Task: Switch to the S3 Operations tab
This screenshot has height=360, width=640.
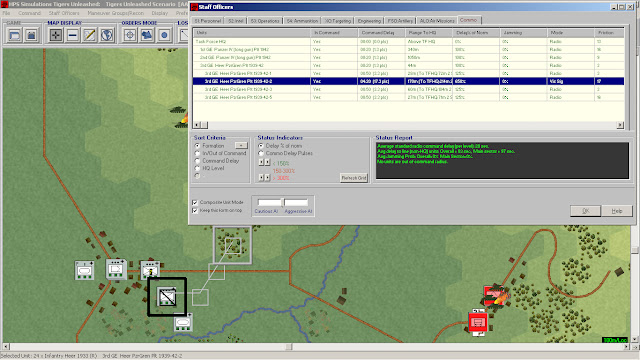Action: click(265, 21)
